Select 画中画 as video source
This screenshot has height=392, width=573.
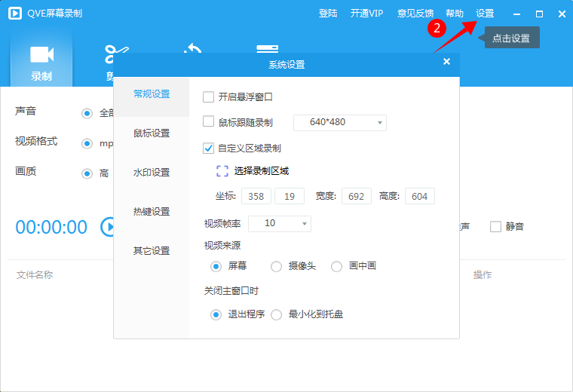pyautogui.click(x=336, y=266)
